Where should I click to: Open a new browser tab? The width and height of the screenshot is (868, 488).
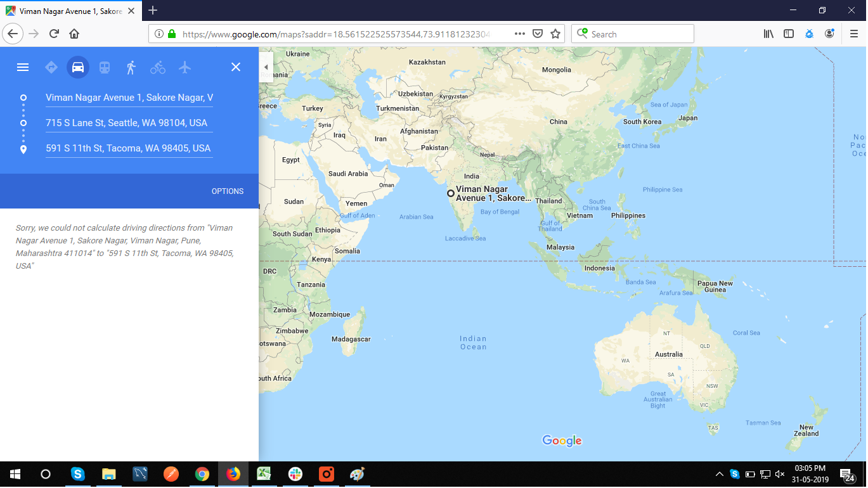(x=153, y=10)
